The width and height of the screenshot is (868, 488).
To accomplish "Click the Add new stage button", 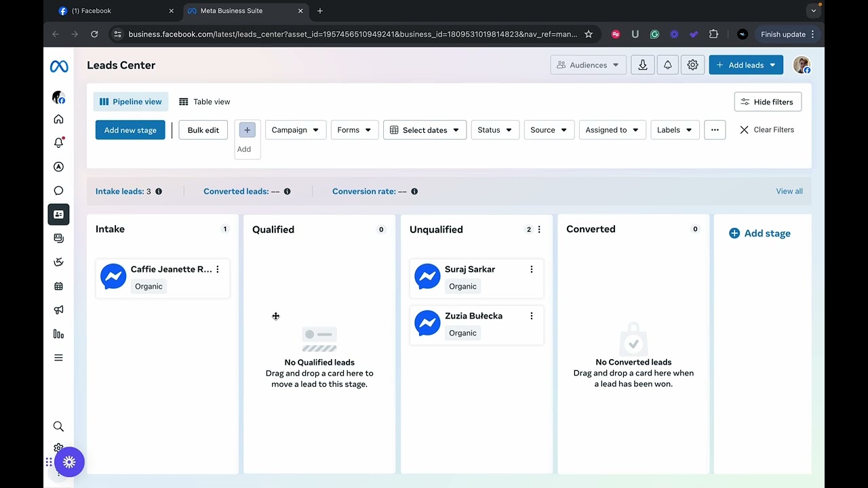I will tap(130, 130).
